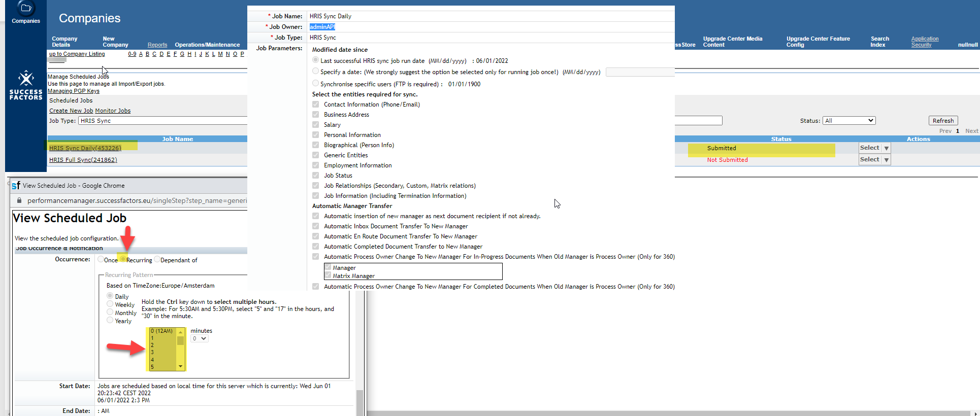The width and height of the screenshot is (980, 416).
Task: Click Managing PGP Keys link
Action: pos(74,91)
